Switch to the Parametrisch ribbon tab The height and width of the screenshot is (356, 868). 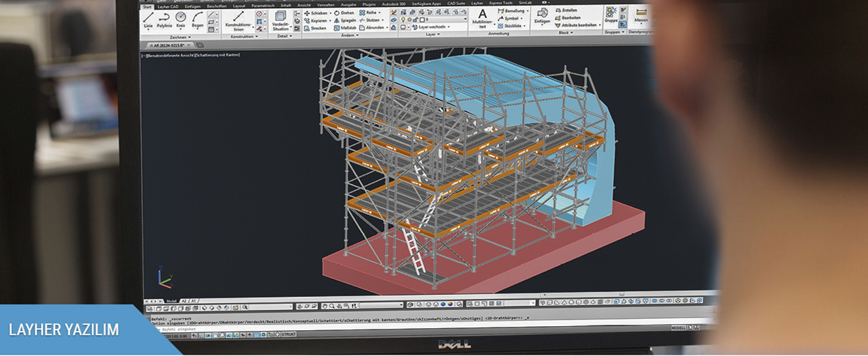click(x=264, y=5)
